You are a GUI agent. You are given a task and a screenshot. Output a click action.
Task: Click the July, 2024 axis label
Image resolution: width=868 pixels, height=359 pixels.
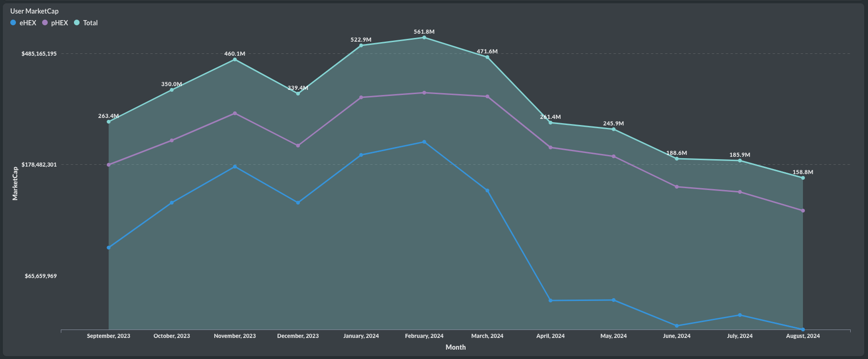(x=740, y=336)
